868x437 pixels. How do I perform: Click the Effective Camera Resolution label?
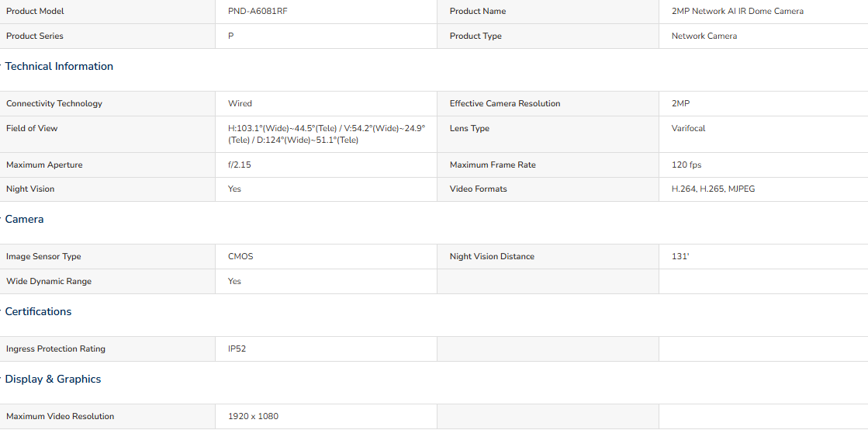(505, 103)
